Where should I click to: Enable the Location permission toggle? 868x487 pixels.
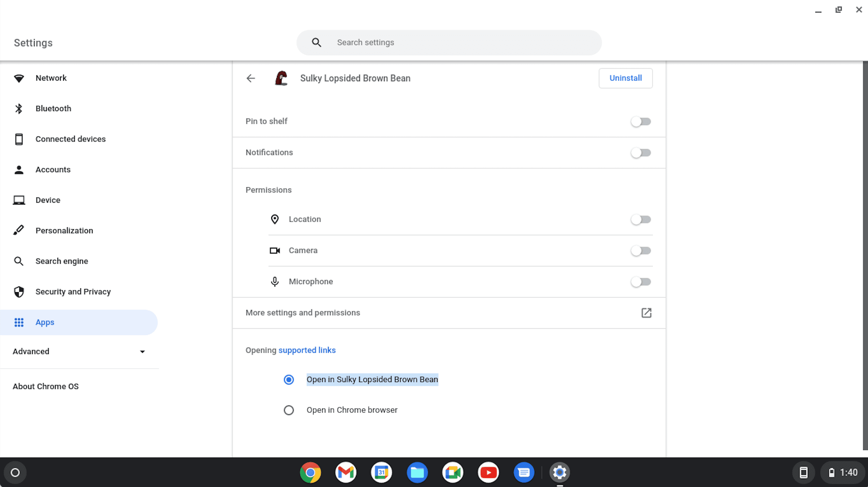(641, 219)
